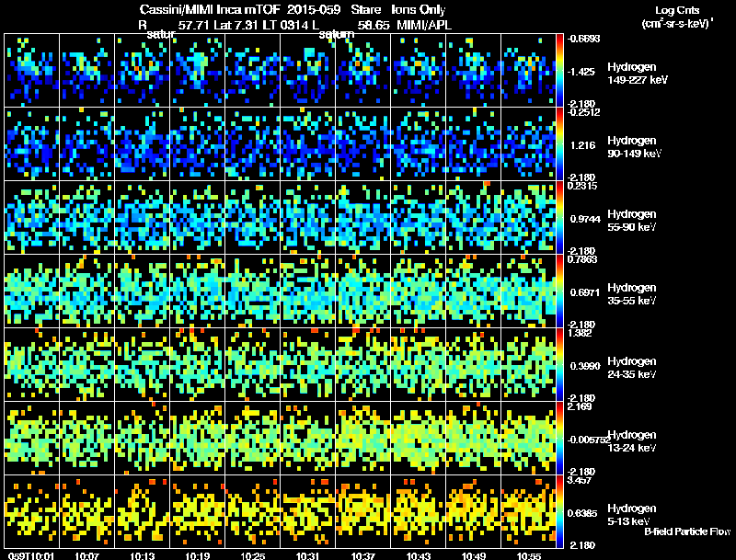Select the 10:19 panel in the 24-35 keV row

[x=198, y=364]
